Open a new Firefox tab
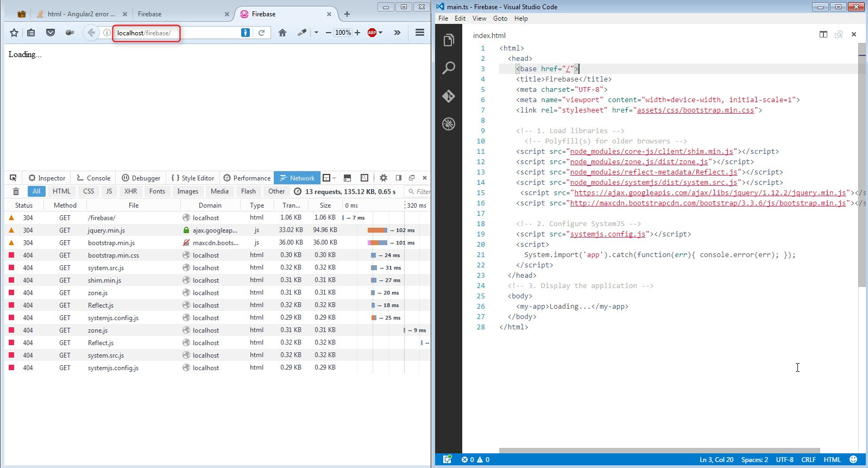 pos(347,14)
